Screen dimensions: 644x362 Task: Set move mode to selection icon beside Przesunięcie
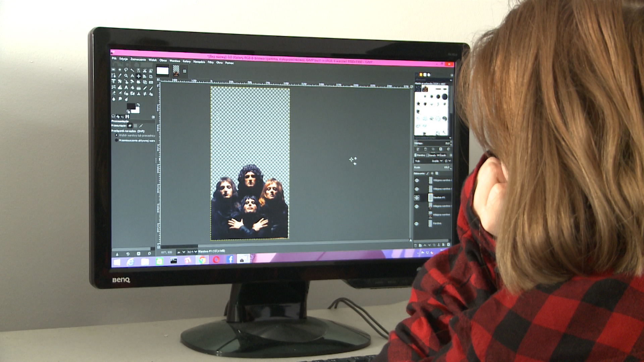click(x=135, y=126)
